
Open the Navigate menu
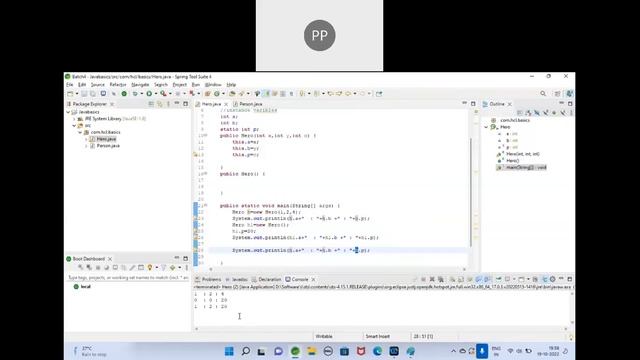pyautogui.click(x=140, y=84)
